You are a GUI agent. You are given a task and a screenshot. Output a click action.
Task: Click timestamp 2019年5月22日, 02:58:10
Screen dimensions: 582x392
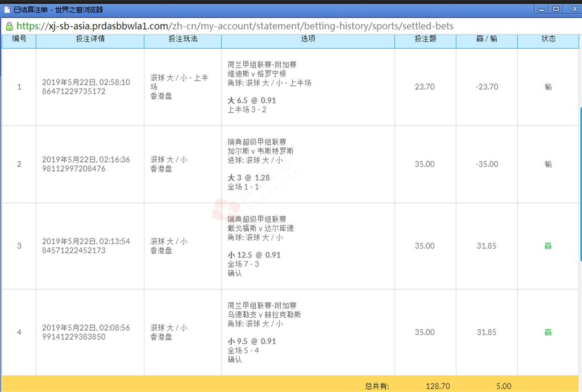tap(86, 82)
